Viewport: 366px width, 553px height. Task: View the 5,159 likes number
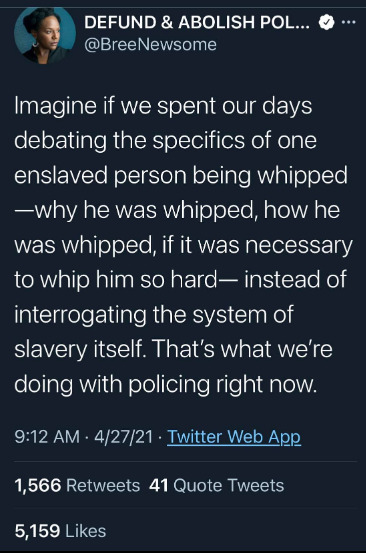click(x=37, y=531)
